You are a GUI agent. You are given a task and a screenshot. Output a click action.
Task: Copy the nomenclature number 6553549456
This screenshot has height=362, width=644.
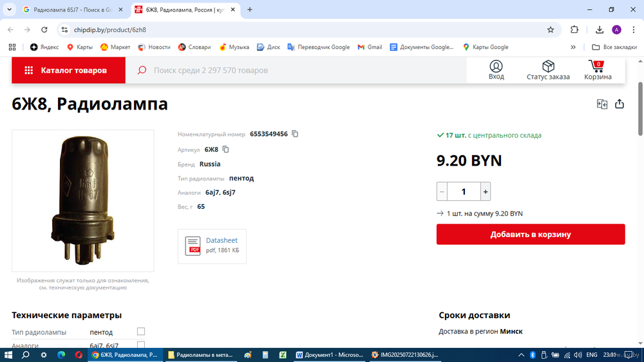point(295,134)
